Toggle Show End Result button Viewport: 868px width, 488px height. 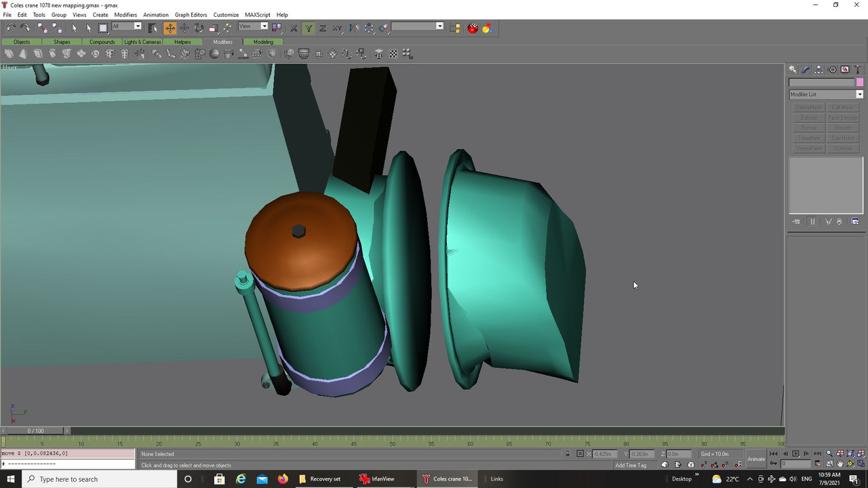[812, 222]
